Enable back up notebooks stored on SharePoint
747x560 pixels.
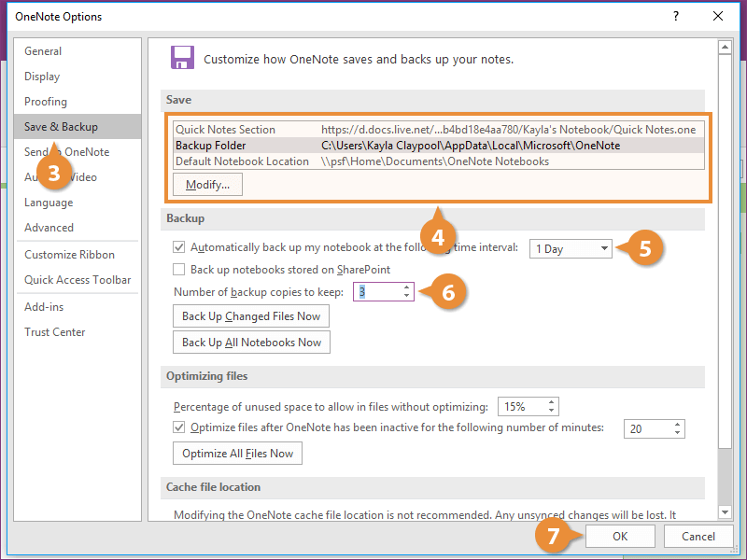click(x=179, y=270)
